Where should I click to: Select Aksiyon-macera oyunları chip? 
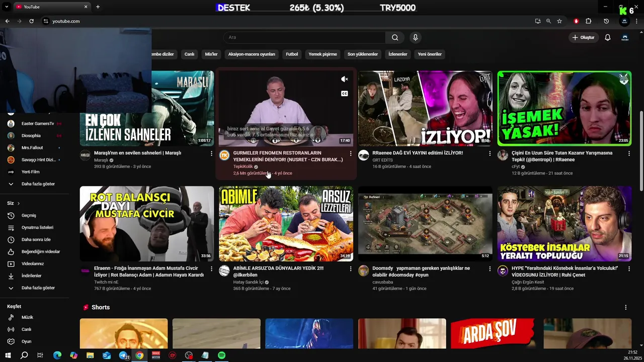tap(252, 54)
